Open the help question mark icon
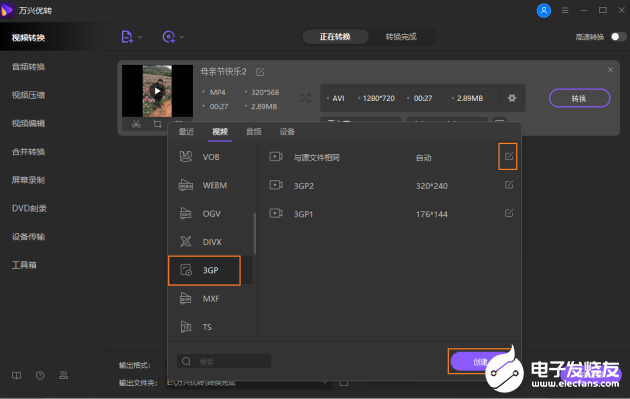630x399 pixels. pos(40,376)
